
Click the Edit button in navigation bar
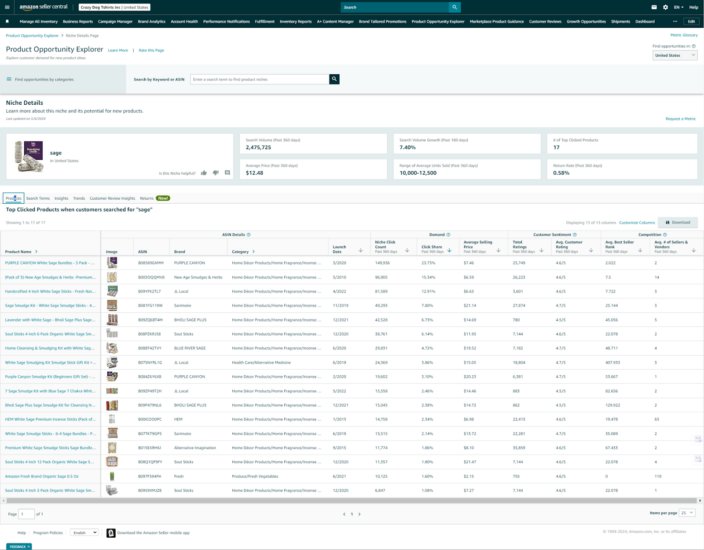point(691,21)
